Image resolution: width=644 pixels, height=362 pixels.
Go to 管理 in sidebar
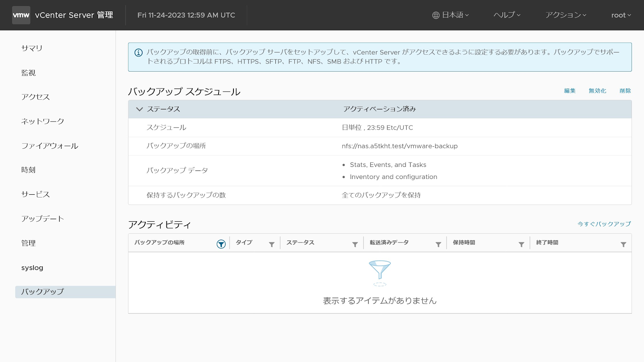29,243
